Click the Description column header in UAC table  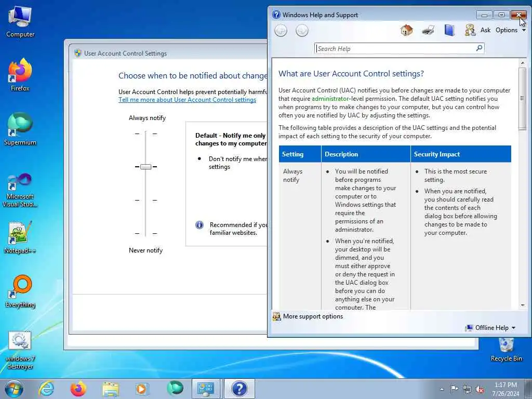pos(366,154)
